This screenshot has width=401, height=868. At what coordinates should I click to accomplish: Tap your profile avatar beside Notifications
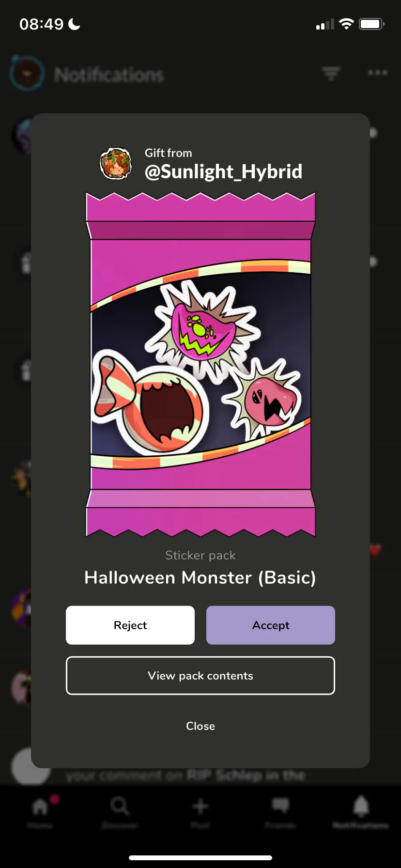27,74
